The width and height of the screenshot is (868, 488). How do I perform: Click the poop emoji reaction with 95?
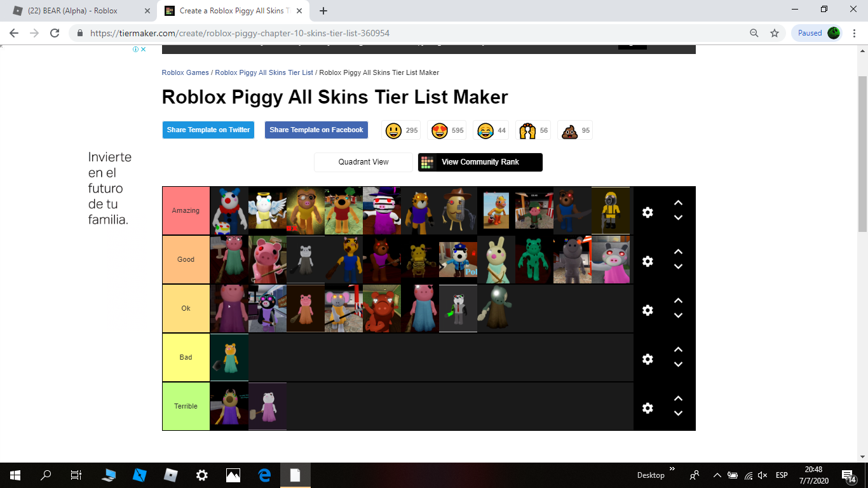click(576, 130)
